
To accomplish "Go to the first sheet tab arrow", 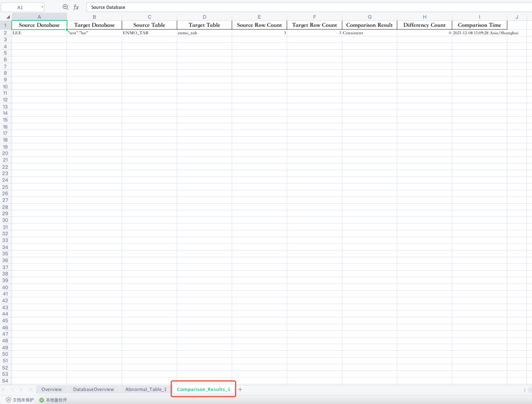I will point(4,389).
